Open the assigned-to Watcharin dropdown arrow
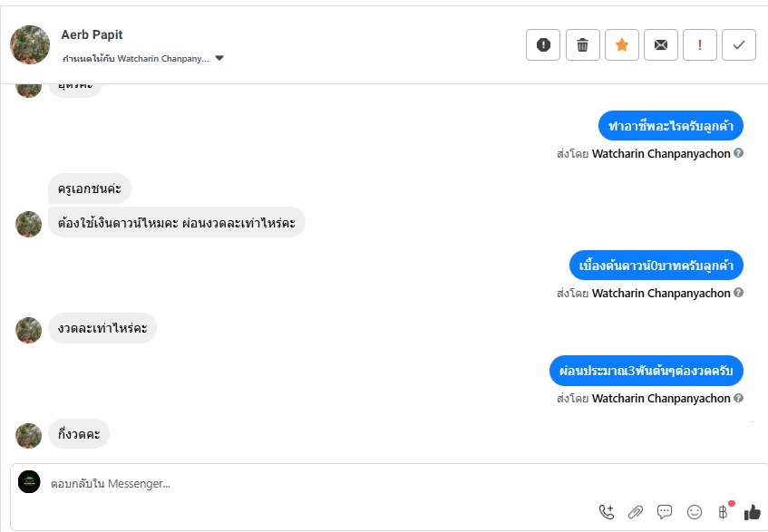The width and height of the screenshot is (768, 532). click(219, 59)
